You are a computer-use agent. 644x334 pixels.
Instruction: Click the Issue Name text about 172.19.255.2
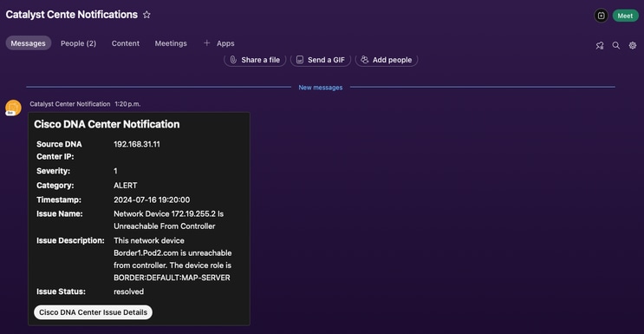[x=168, y=220]
